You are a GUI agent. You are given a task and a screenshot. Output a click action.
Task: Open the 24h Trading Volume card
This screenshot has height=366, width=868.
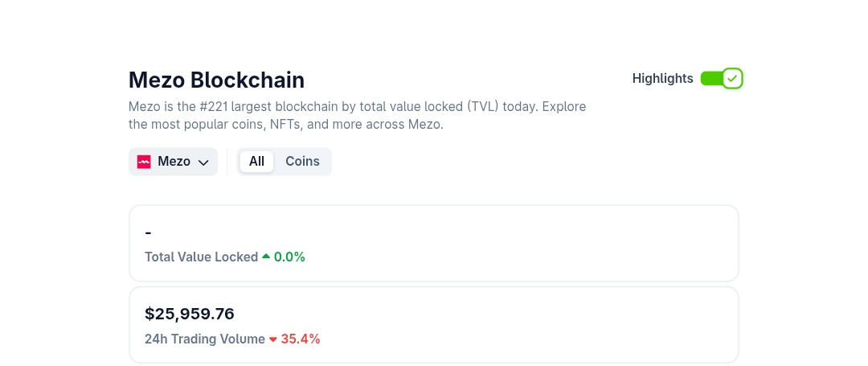pos(514,325)
